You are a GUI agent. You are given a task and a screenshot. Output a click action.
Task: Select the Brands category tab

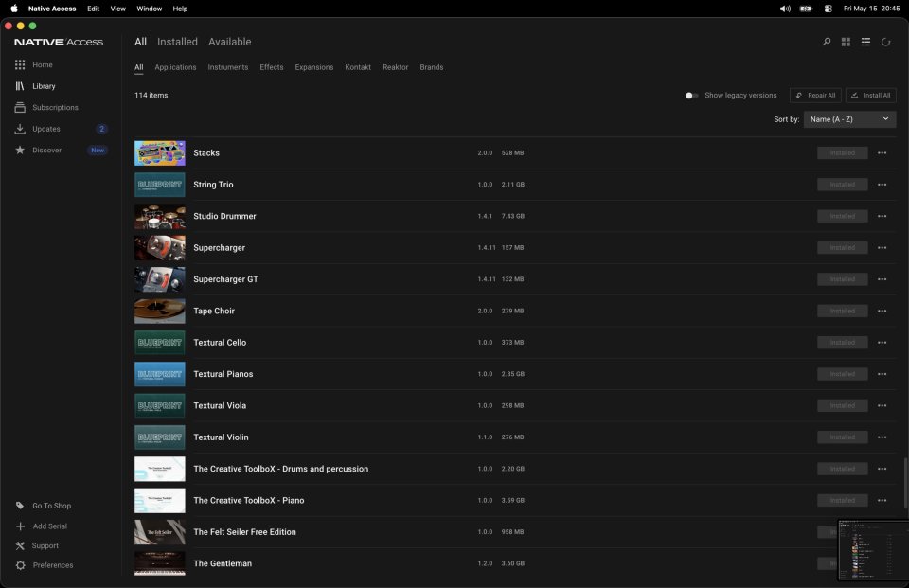click(432, 67)
